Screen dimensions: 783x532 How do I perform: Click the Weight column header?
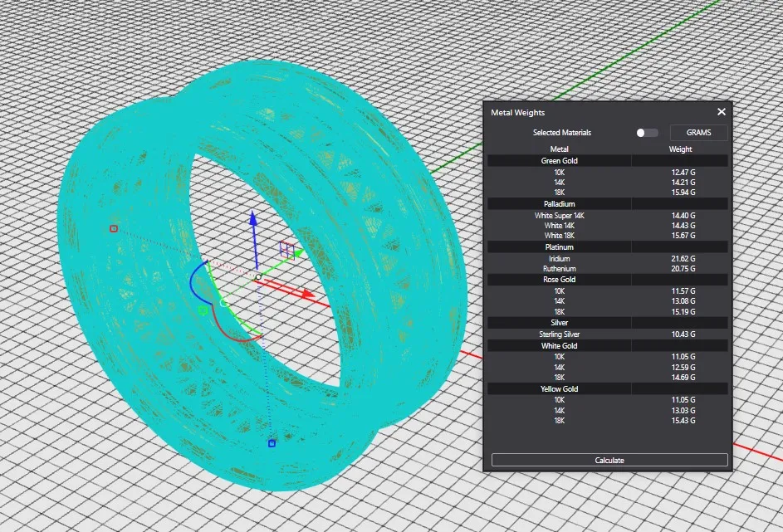coord(680,149)
